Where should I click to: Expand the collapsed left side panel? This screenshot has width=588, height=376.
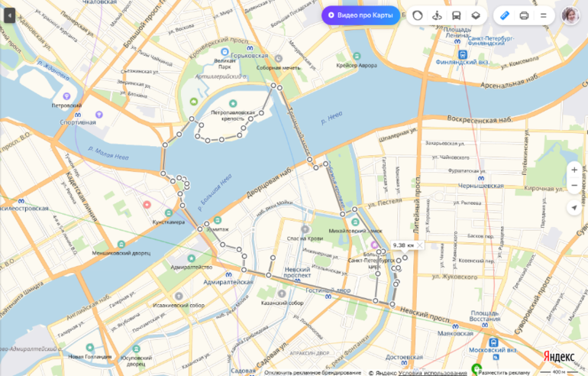pyautogui.click(x=9, y=15)
